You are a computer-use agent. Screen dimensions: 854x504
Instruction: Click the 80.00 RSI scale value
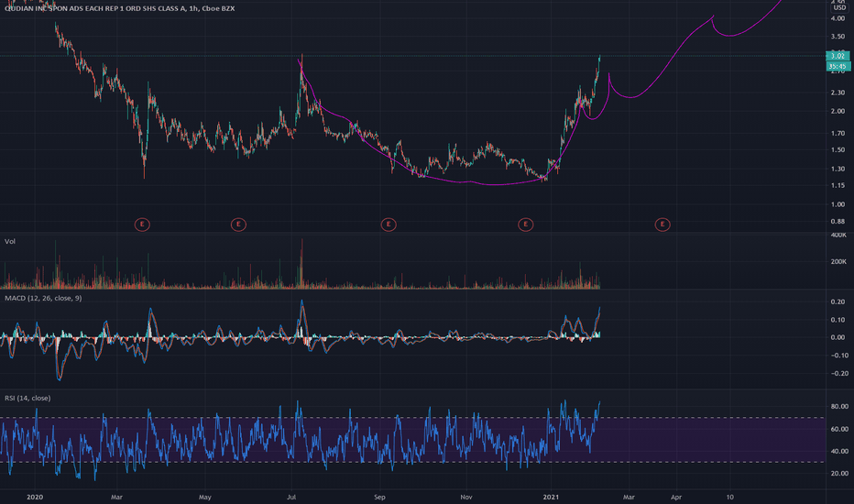[839, 407]
